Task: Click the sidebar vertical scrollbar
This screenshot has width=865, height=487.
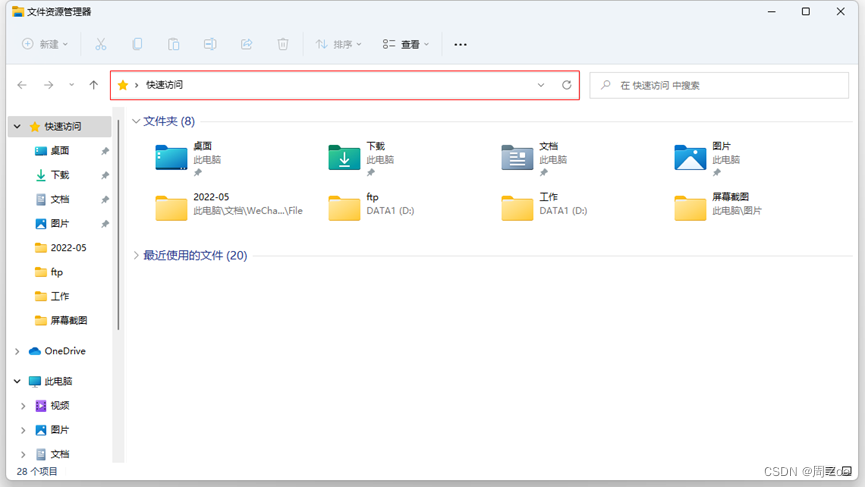Action: point(118,225)
